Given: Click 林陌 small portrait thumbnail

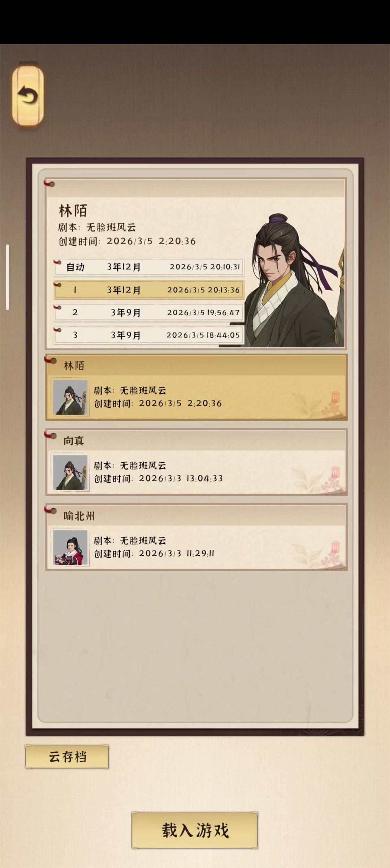Looking at the screenshot, I should tap(70, 397).
